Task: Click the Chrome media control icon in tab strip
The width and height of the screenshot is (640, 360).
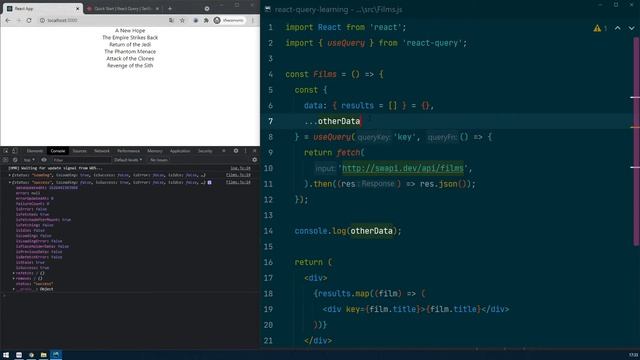Action: tap(207, 9)
